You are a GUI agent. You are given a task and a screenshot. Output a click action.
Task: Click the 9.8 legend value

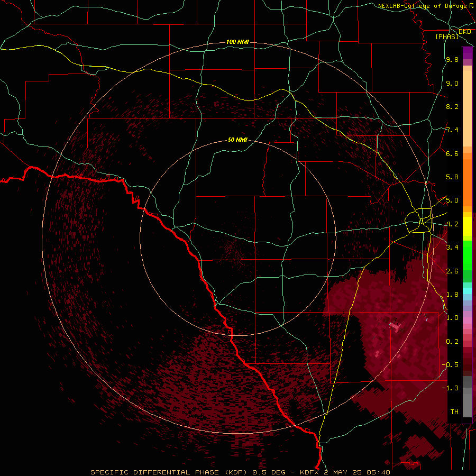click(x=452, y=59)
